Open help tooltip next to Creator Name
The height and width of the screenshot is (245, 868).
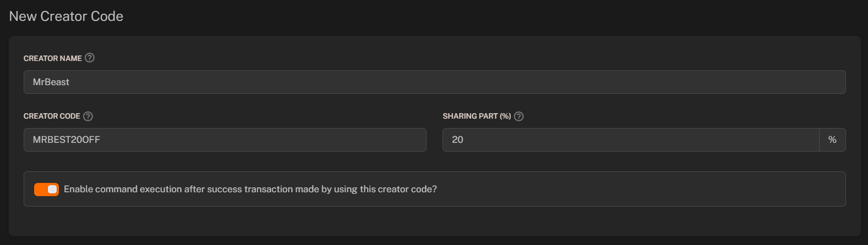click(x=90, y=58)
